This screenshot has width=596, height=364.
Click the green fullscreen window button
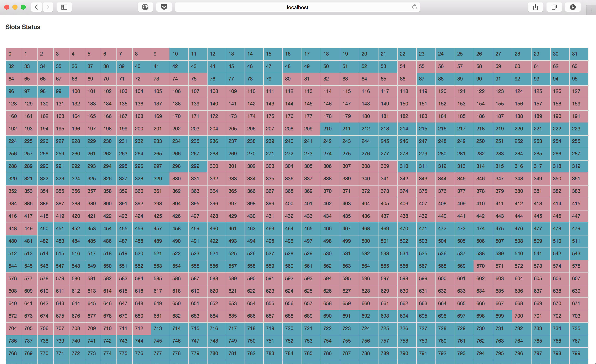point(23,7)
